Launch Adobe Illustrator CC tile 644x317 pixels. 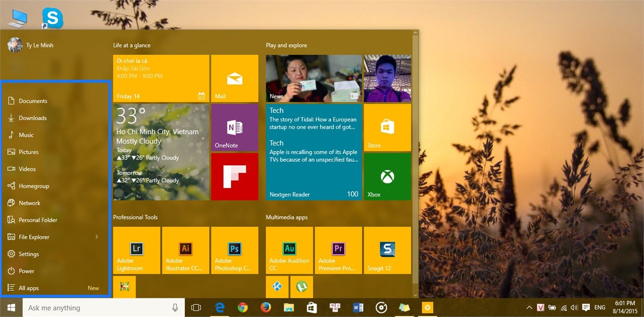185,251
